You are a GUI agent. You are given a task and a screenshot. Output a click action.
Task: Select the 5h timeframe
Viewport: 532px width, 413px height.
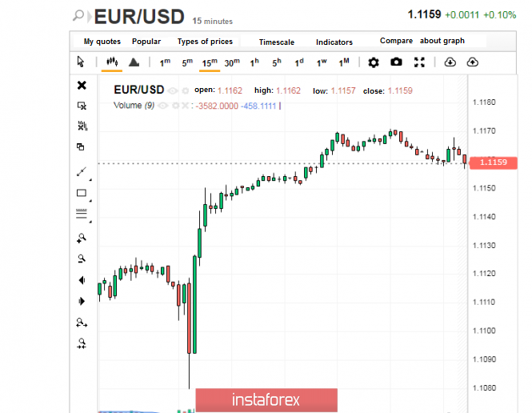click(277, 62)
